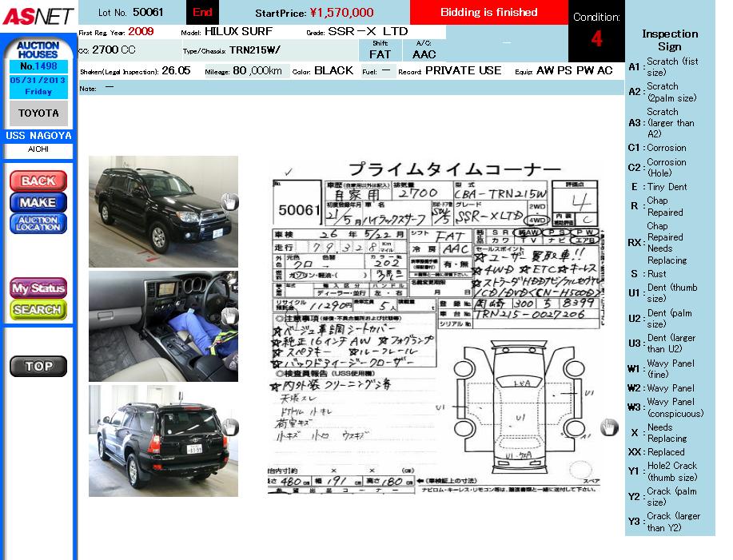Screen dimensions: 733x560
Task: Open the front view car photo
Action: [x=163, y=211]
